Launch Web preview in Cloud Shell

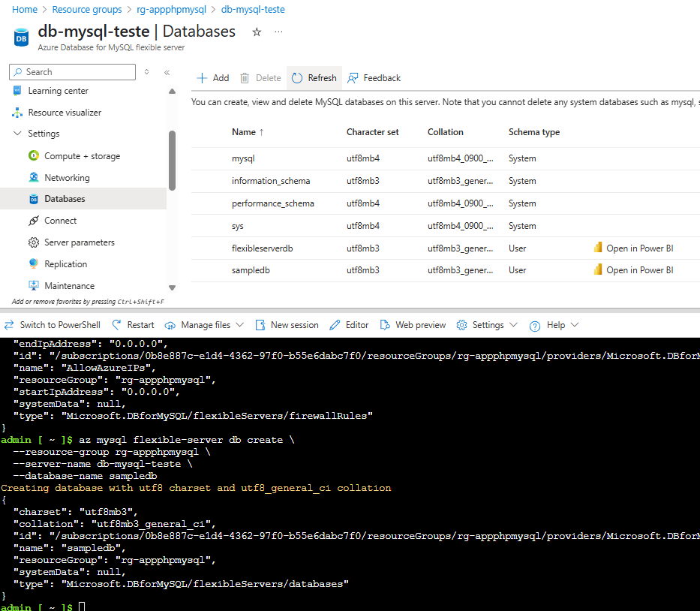tap(413, 325)
